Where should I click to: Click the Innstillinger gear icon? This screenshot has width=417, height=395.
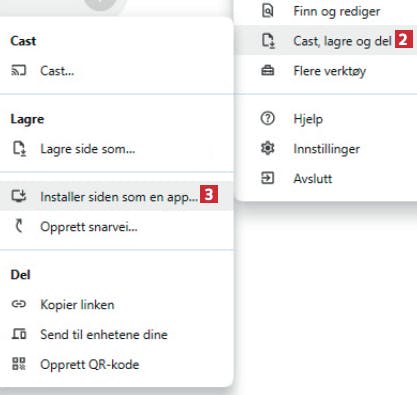(x=268, y=148)
